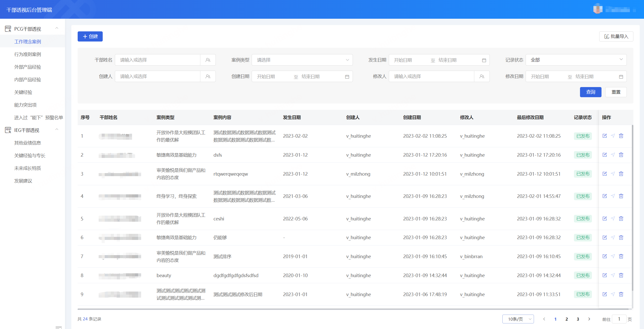Open 关键经验 menu item
This screenshot has width=644, height=329.
23,92
